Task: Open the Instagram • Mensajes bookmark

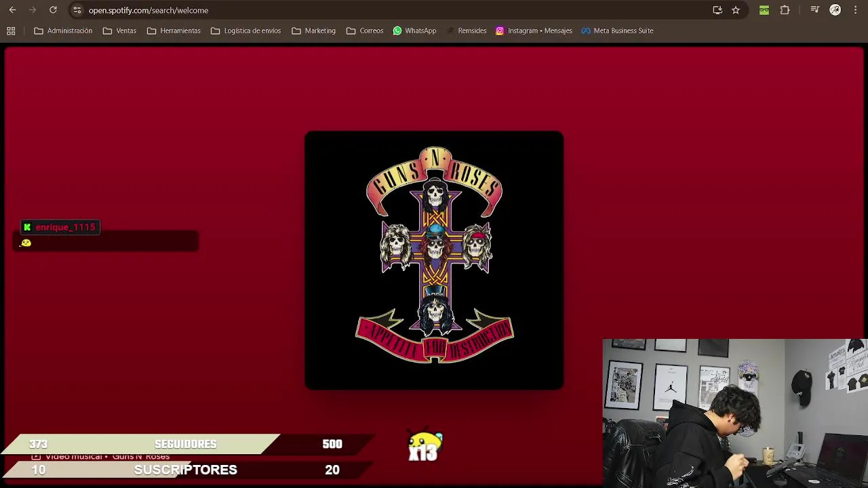Action: tap(534, 30)
